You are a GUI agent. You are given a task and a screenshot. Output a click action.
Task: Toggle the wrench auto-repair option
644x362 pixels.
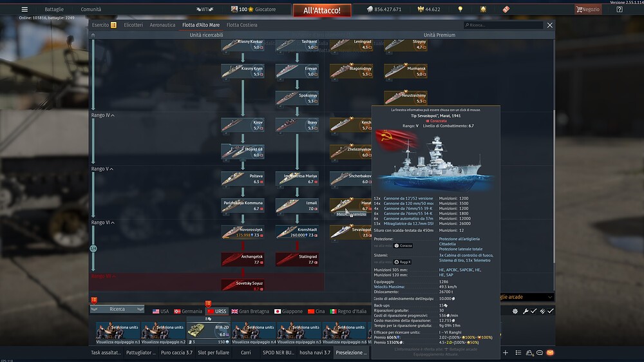click(x=526, y=311)
